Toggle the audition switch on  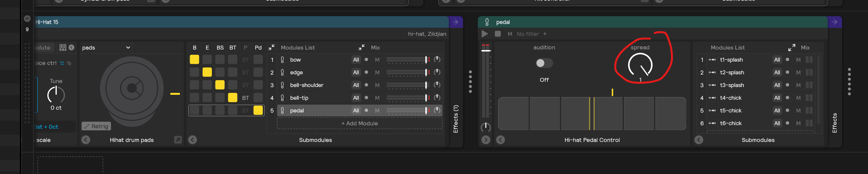click(x=544, y=63)
